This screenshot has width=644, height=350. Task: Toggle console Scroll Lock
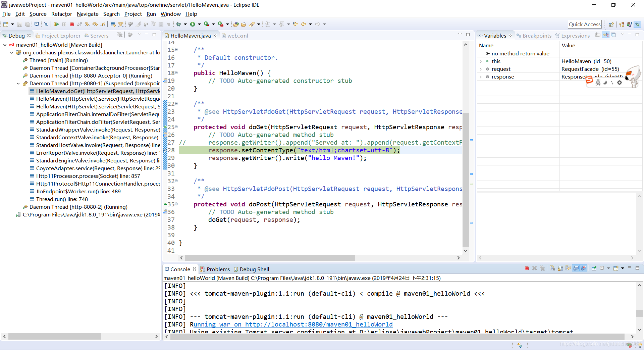(x=560, y=268)
